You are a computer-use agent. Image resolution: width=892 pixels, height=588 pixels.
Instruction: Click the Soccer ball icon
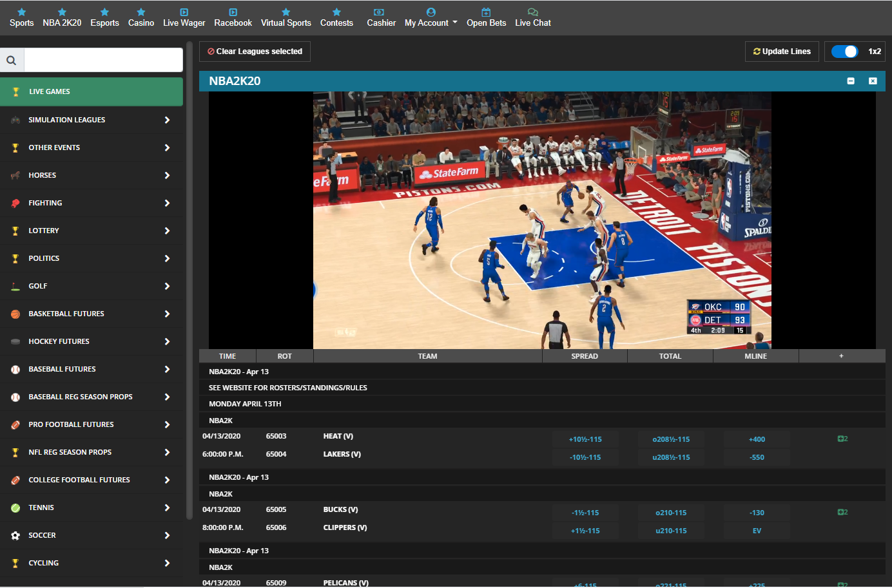tap(15, 535)
